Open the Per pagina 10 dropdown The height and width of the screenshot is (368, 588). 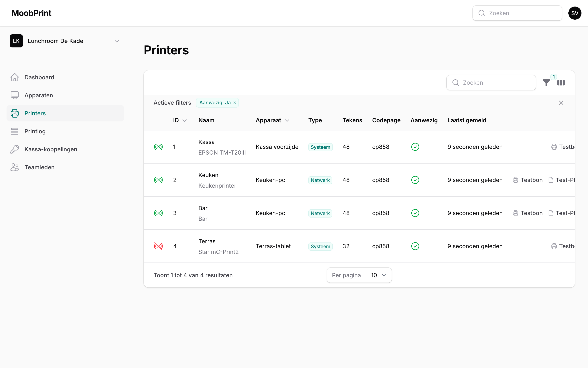[x=379, y=275]
